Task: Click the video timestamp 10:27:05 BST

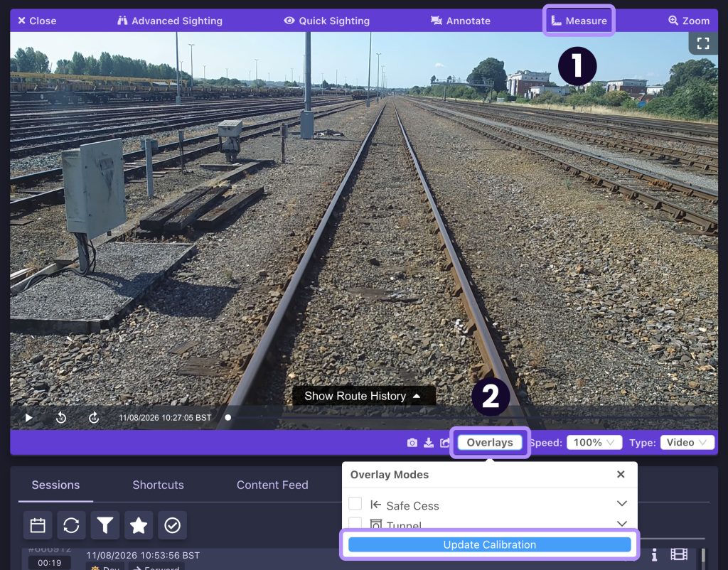Action: (x=165, y=418)
